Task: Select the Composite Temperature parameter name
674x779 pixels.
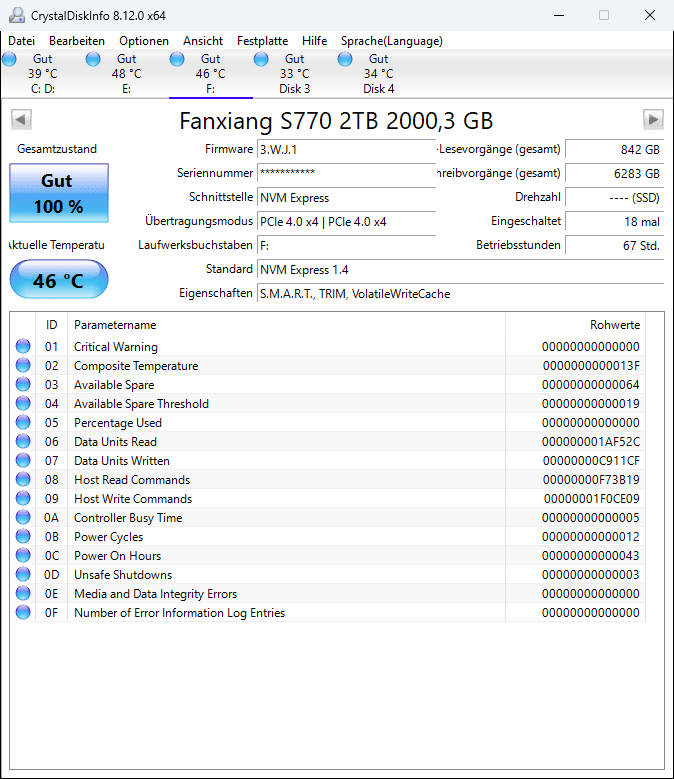Action: point(136,366)
